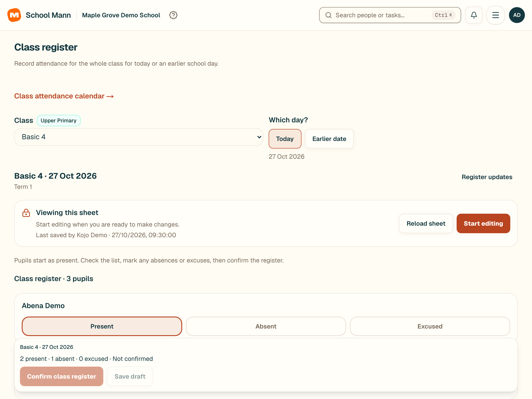The height and width of the screenshot is (399, 532).
Task: Mark Abena Demo as Present
Action: point(102,326)
